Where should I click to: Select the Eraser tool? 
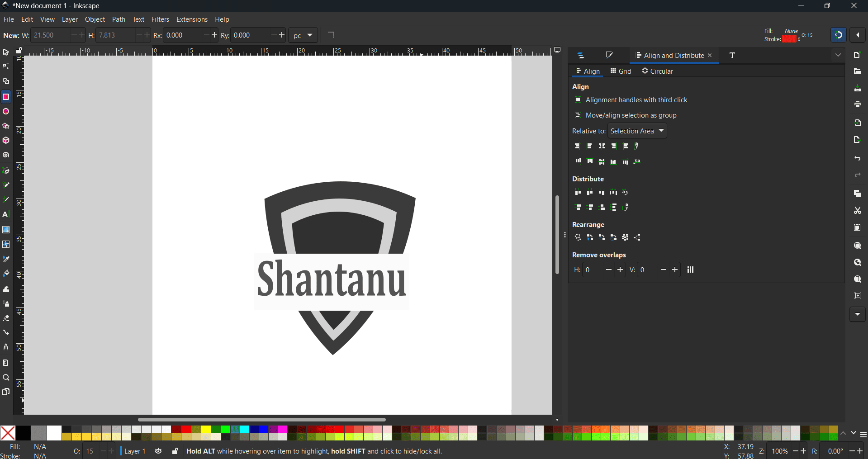point(6,318)
